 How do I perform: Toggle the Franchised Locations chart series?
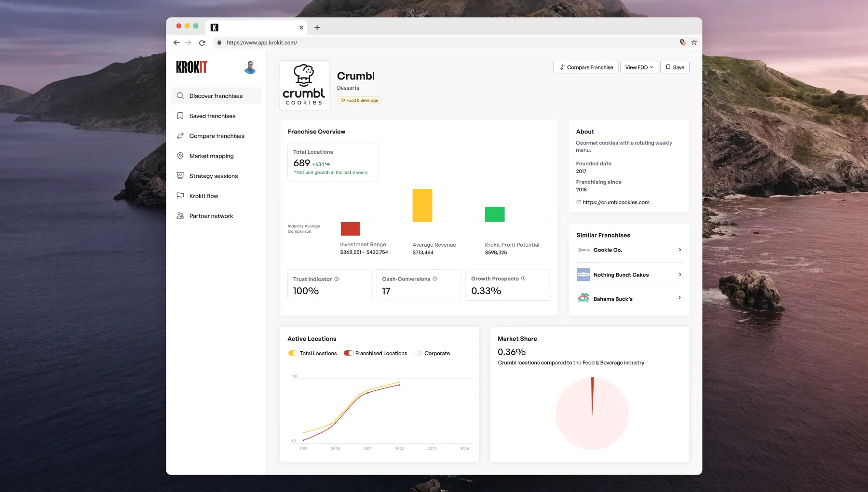349,353
